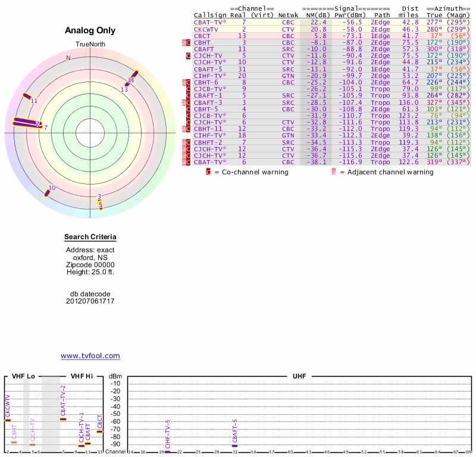
Task: Click the Search Criteria heading
Action: pyautogui.click(x=90, y=237)
